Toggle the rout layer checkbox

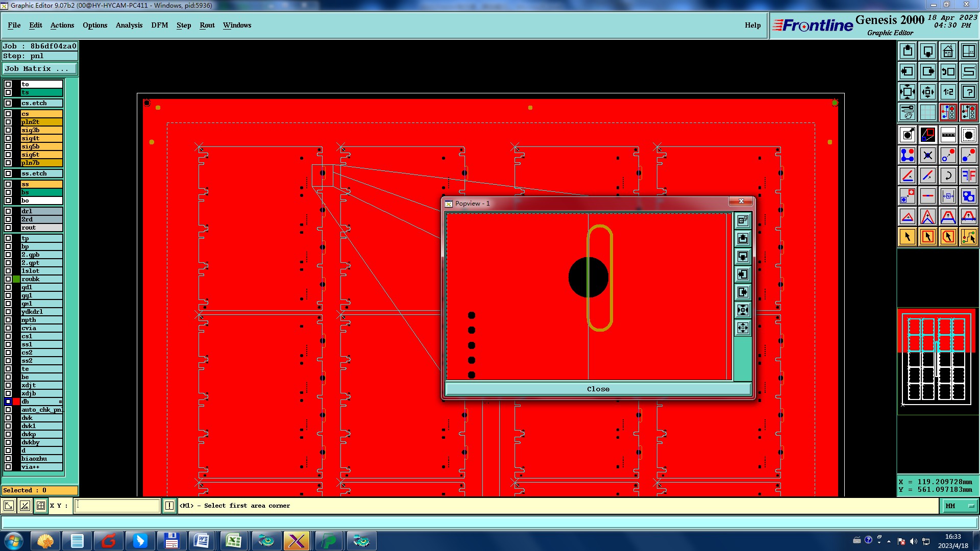coord(8,228)
